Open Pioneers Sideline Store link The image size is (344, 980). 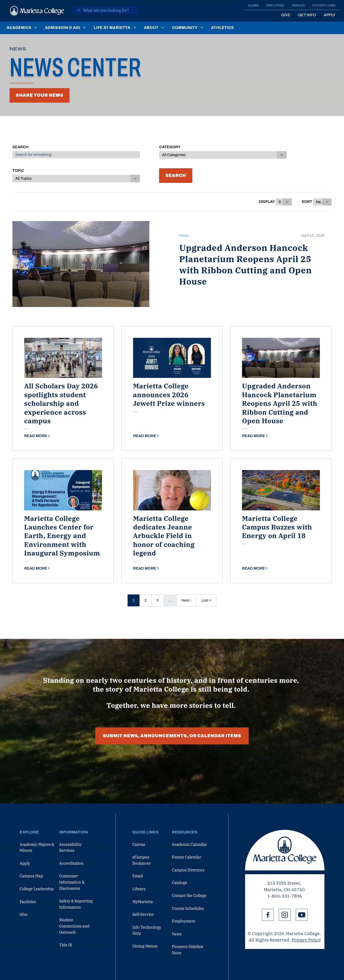tap(187, 950)
